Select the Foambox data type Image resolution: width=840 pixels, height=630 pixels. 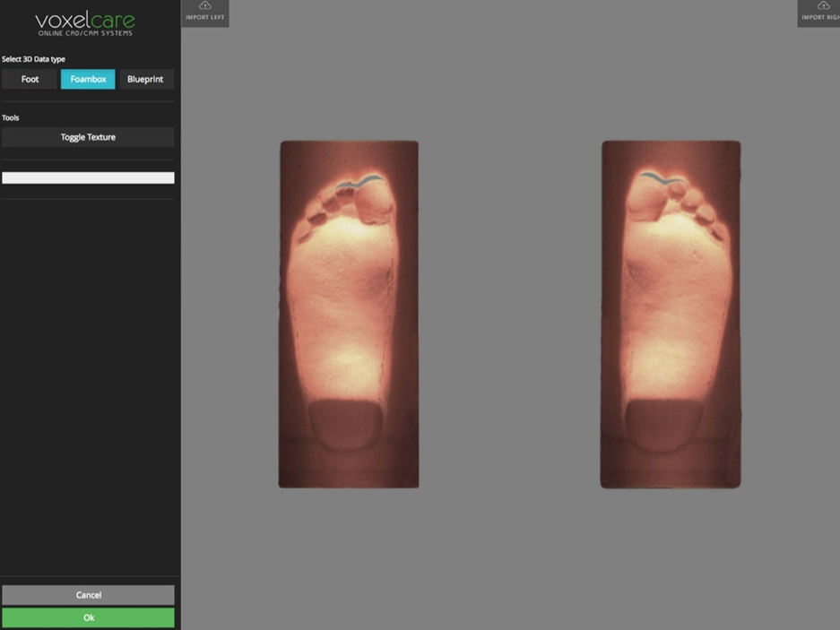point(88,79)
